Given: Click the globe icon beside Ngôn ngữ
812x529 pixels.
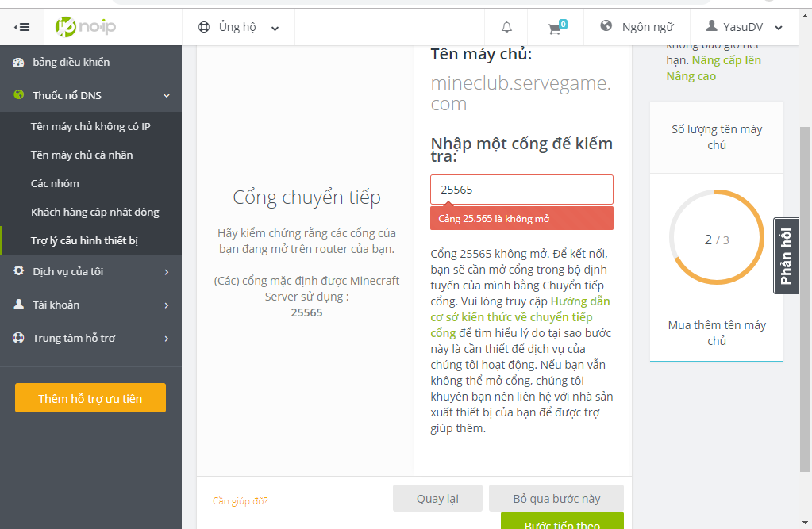Looking at the screenshot, I should click(x=606, y=25).
